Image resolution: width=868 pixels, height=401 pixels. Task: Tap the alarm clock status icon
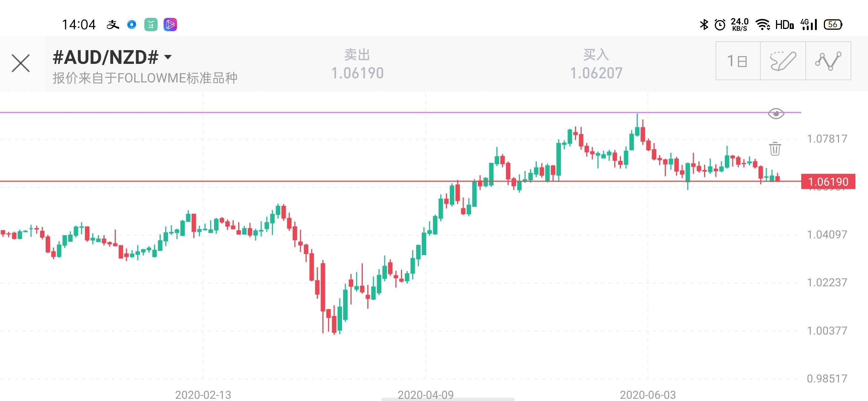[720, 25]
